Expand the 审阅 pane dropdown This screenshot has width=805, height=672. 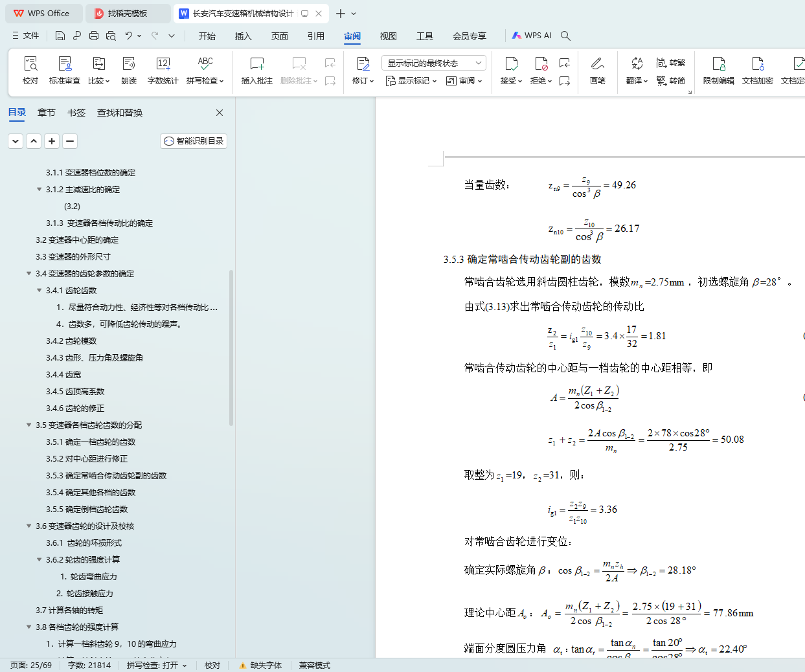[x=464, y=81]
